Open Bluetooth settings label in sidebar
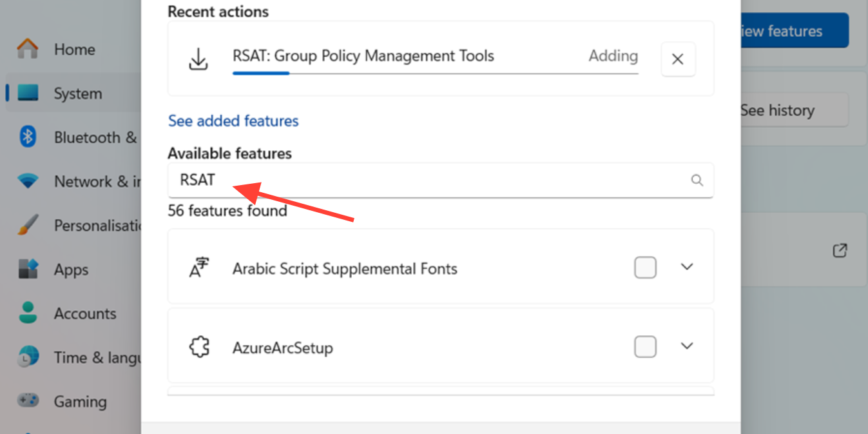 pos(95,137)
